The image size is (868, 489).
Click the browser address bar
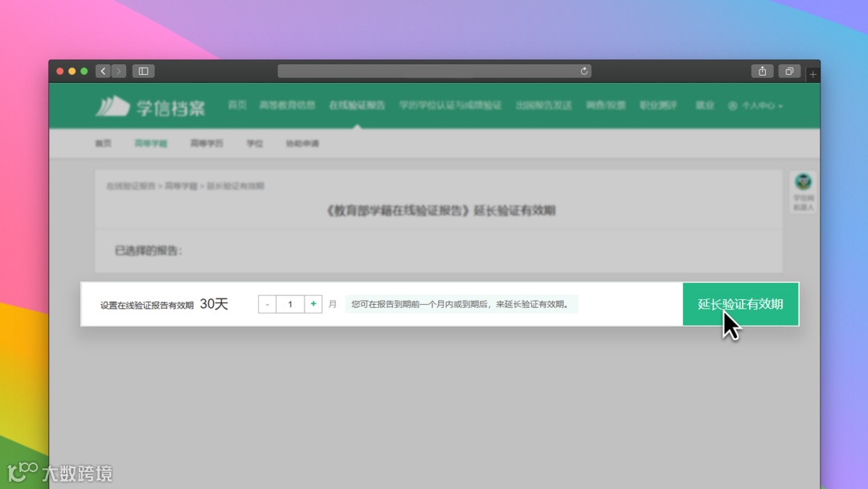[x=435, y=71]
